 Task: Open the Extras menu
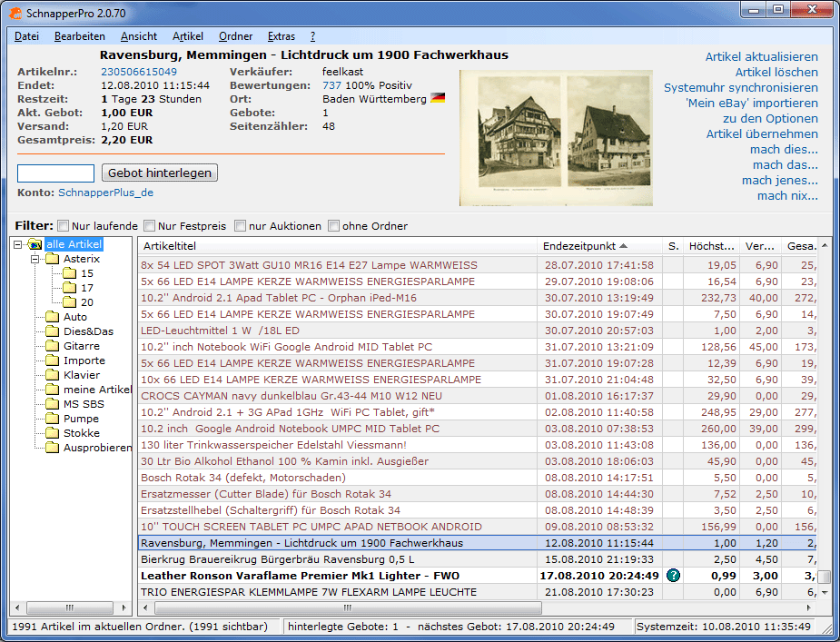pyautogui.click(x=281, y=36)
